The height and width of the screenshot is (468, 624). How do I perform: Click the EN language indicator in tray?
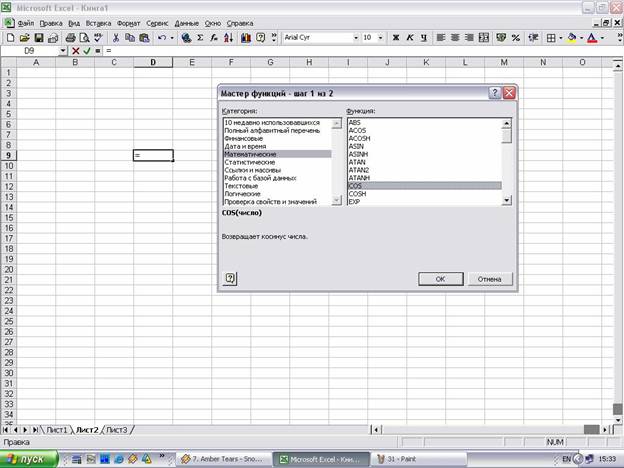click(566, 459)
